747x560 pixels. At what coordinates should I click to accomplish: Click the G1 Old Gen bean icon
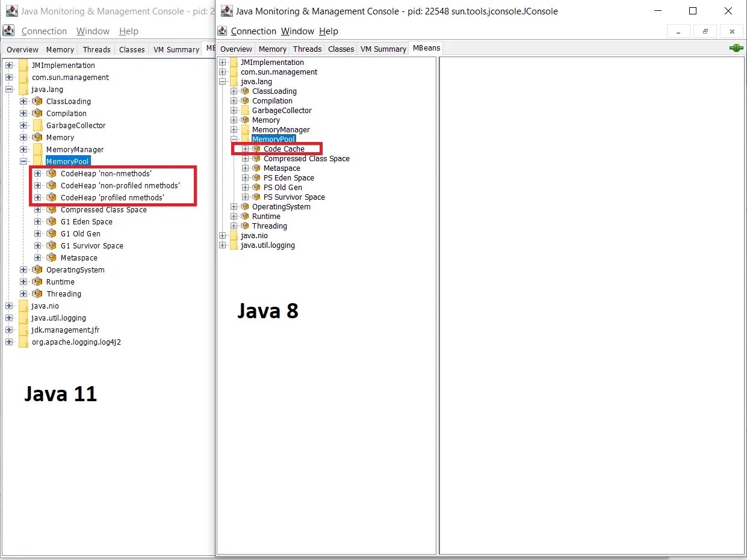click(52, 233)
